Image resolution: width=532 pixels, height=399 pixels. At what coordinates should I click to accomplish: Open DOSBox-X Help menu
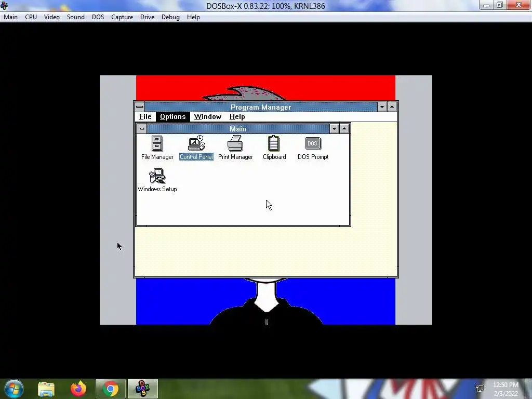pos(193,17)
